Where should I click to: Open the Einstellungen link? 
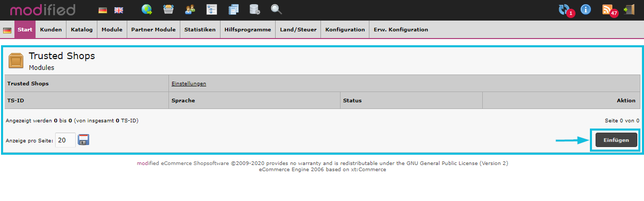tap(189, 83)
